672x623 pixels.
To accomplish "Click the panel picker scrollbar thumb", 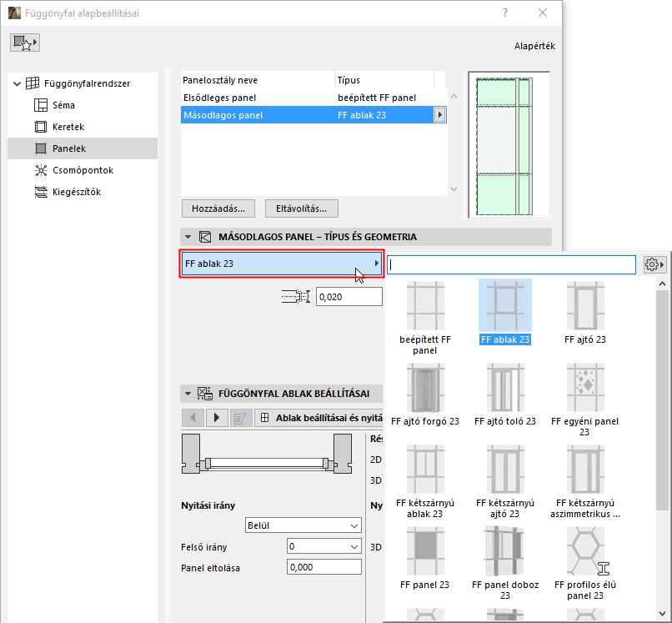I will tap(662, 400).
